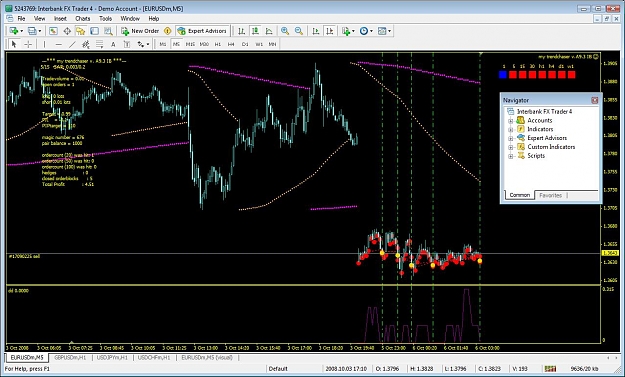Click the Default profile in status bar

click(x=278, y=369)
